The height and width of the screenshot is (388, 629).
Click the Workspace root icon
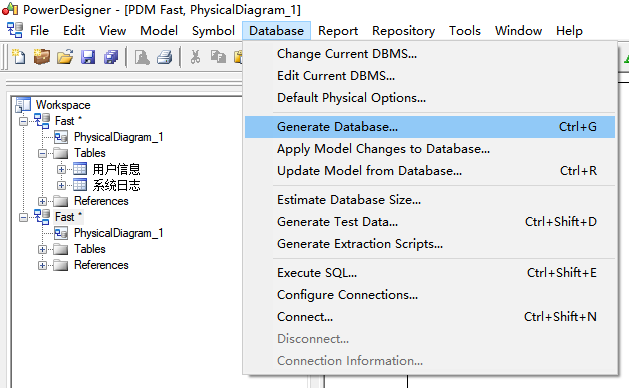[23, 105]
